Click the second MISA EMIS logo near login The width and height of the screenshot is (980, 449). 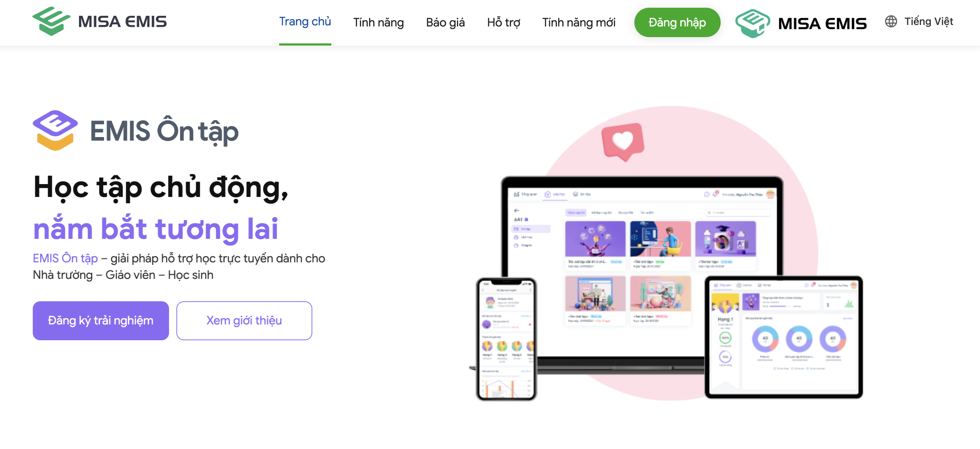[x=801, y=23]
